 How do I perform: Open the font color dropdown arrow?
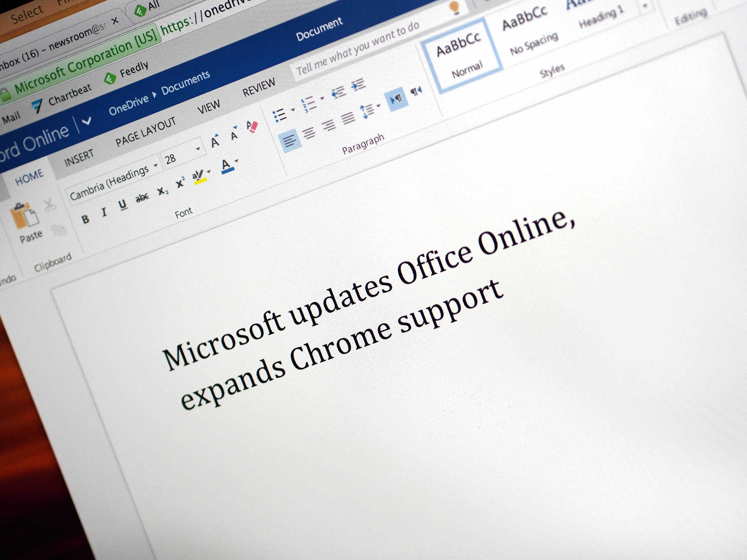[x=237, y=160]
